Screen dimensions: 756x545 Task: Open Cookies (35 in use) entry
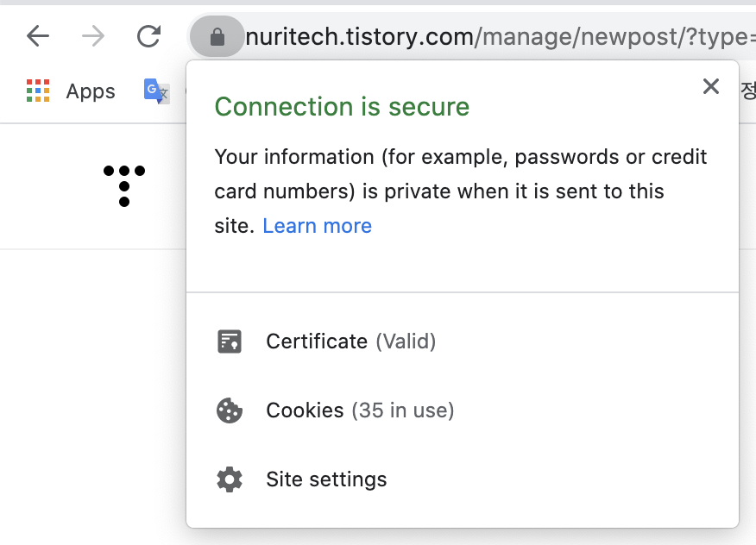(360, 410)
